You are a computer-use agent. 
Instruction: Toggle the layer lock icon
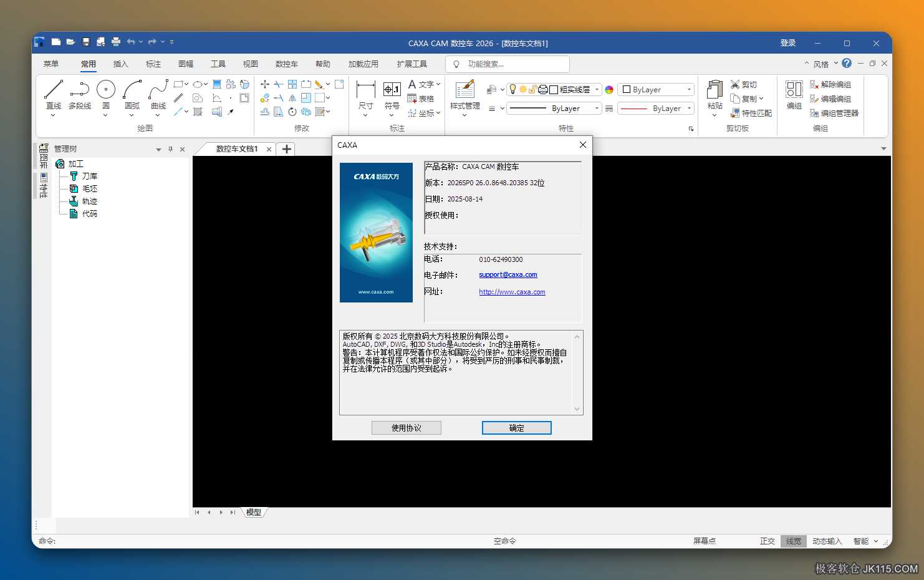[532, 90]
